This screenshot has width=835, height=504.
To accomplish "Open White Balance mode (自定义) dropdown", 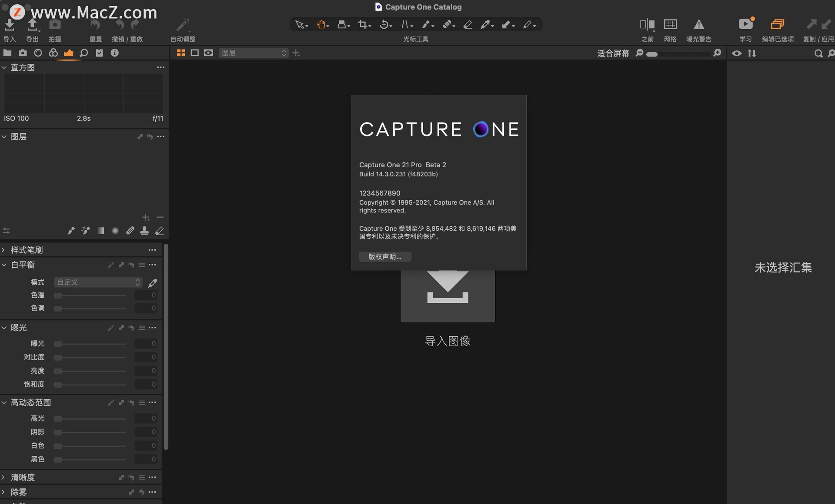I will coord(98,282).
